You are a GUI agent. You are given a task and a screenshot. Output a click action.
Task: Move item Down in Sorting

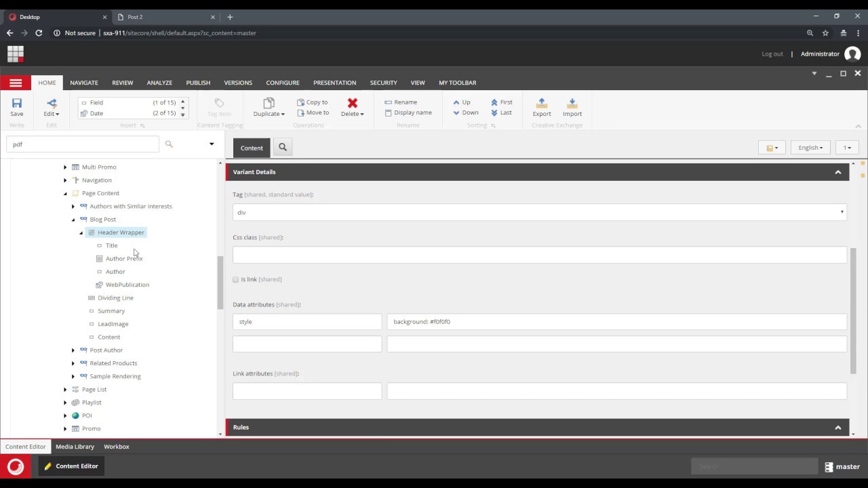pos(466,113)
